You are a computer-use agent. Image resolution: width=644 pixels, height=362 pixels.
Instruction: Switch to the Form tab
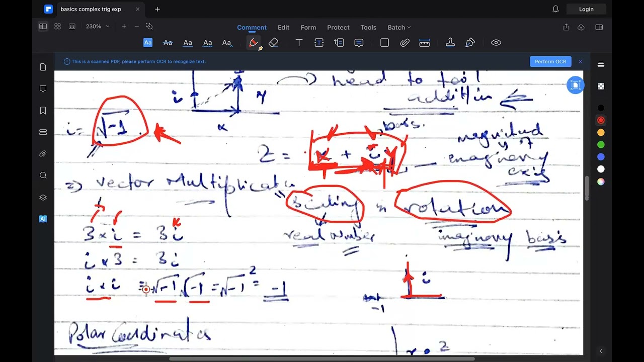[x=308, y=27]
